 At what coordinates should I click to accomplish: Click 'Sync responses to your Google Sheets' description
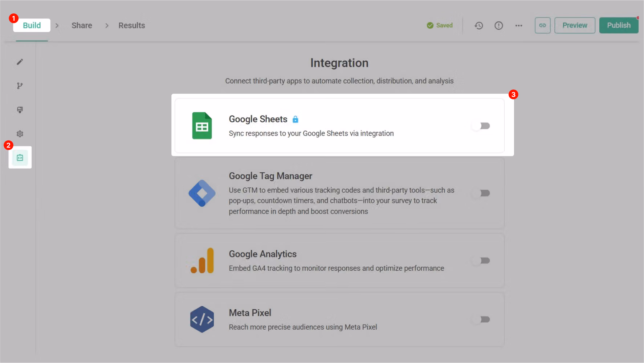[x=311, y=133]
